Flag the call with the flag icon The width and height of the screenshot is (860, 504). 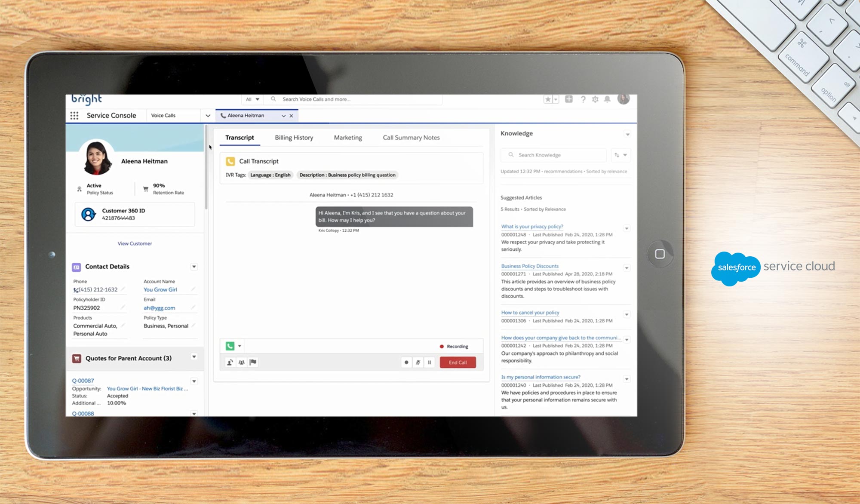[x=253, y=363]
